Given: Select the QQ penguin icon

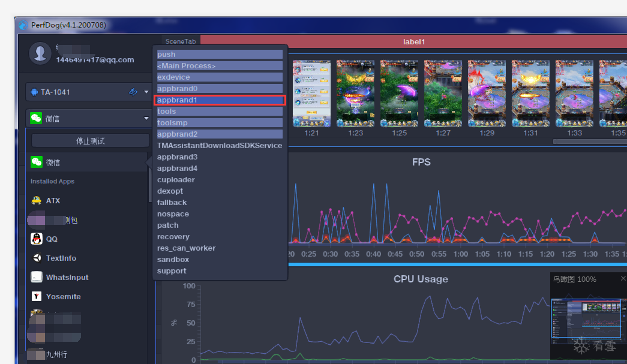Looking at the screenshot, I should click(x=37, y=239).
